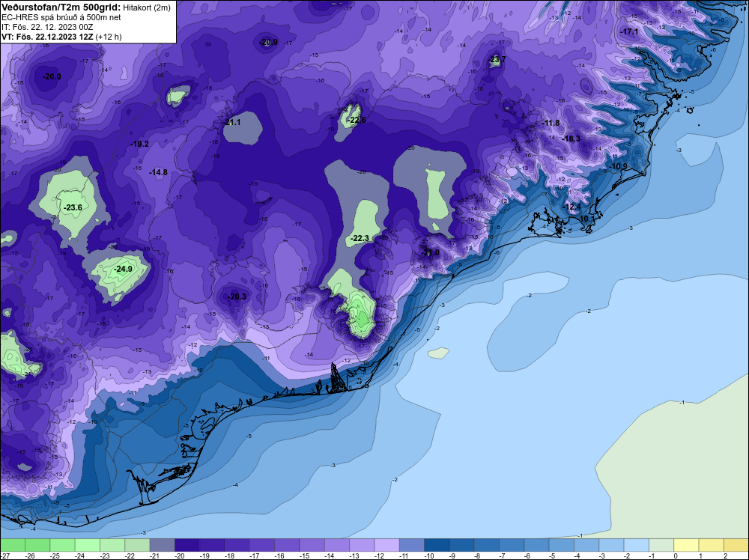The width and height of the screenshot is (749, 560).
Task: Click the -12.4 temperature label
Action: click(x=571, y=207)
